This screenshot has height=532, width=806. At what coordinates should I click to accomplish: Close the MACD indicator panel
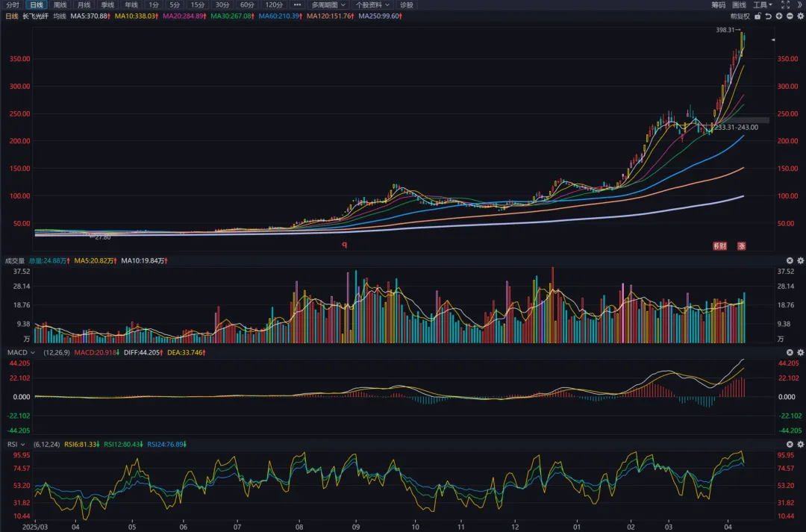pyautogui.click(x=790, y=353)
